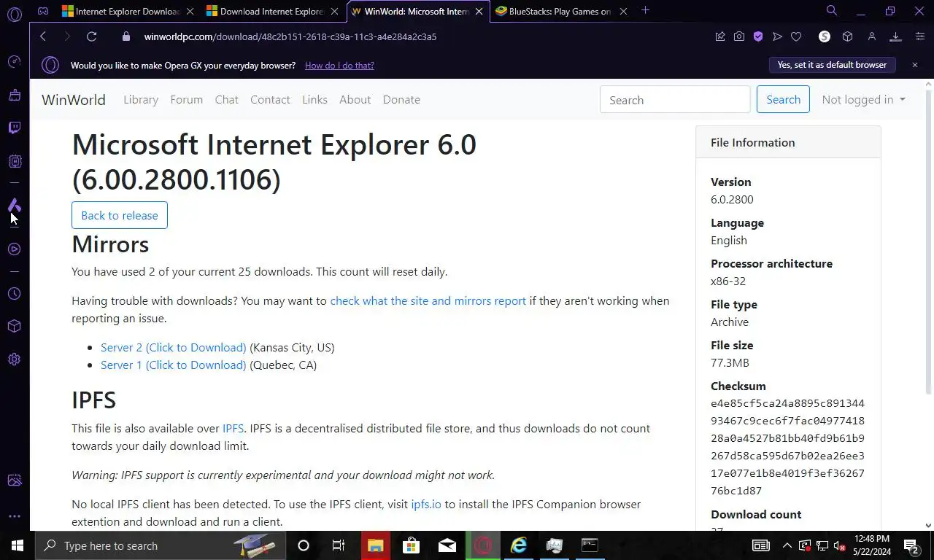Image resolution: width=934 pixels, height=560 pixels.
Task: Open sidebar three-dots setup menu
Action: [x=14, y=516]
